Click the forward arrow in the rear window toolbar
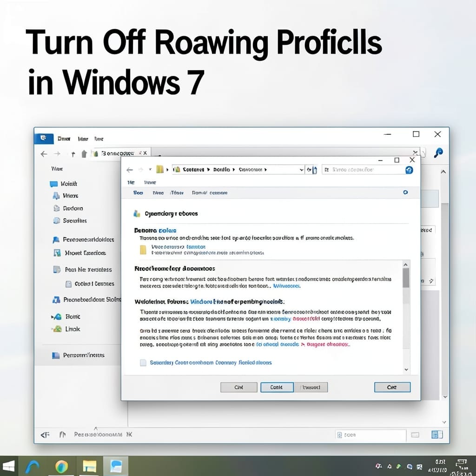This screenshot has height=476, width=476. pyautogui.click(x=57, y=154)
